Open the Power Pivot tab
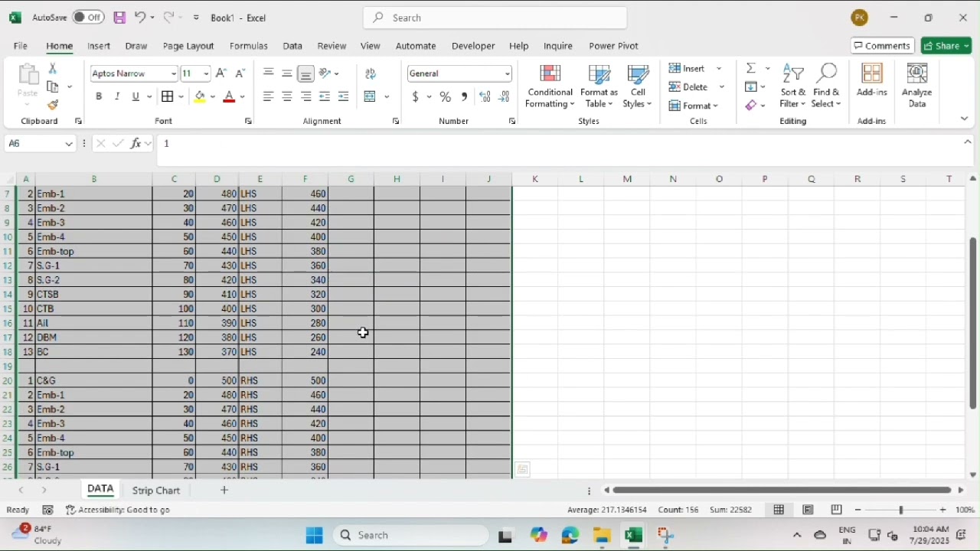 pyautogui.click(x=613, y=46)
